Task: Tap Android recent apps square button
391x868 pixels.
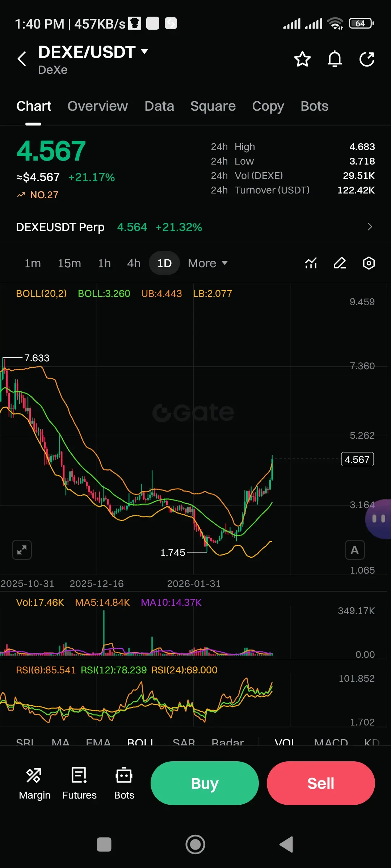Action: pyautogui.click(x=104, y=845)
